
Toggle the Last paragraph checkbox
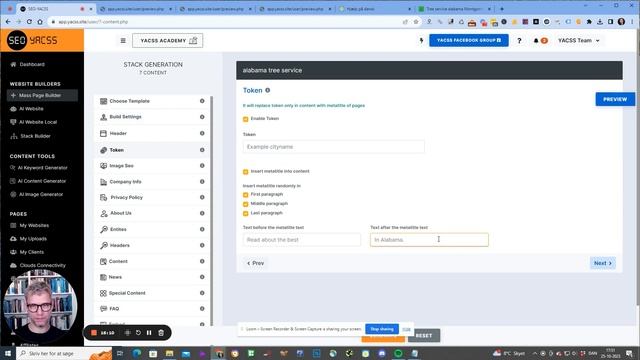click(246, 213)
